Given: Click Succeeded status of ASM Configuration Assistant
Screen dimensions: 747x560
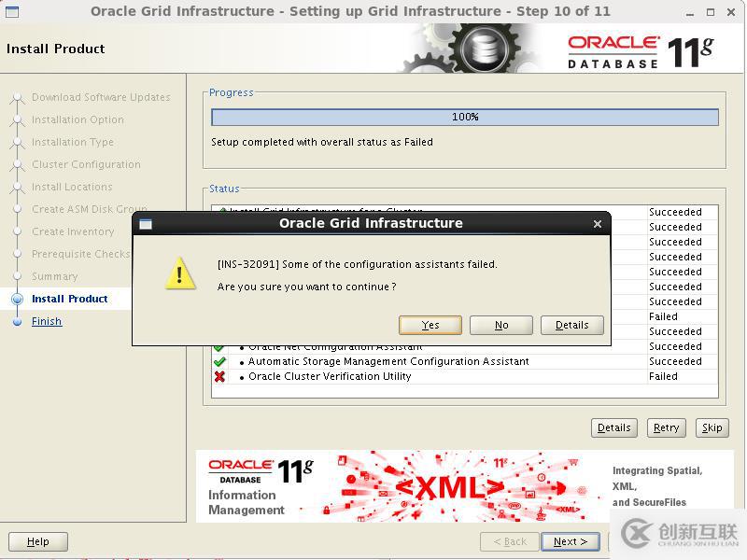Looking at the screenshot, I should click(x=675, y=361).
